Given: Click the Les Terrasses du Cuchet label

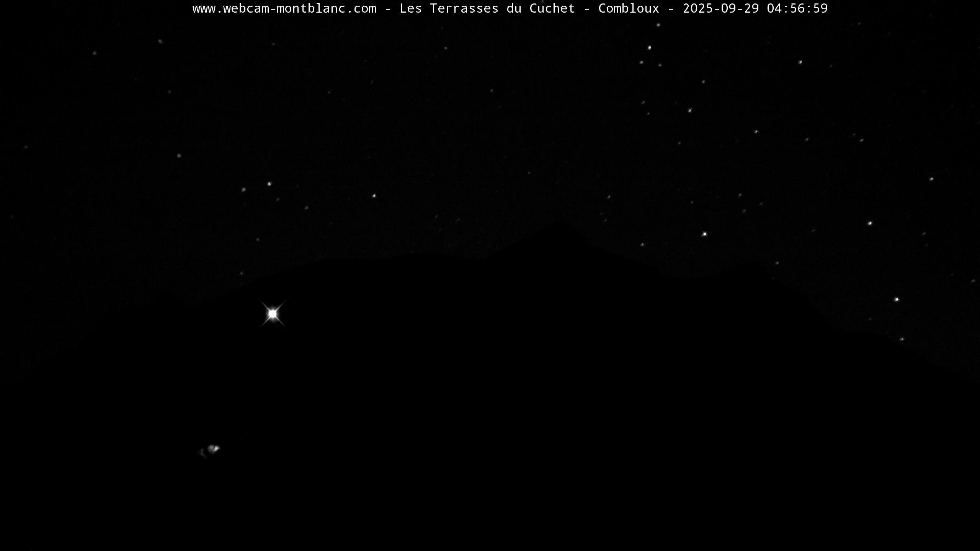Looking at the screenshot, I should tap(487, 8).
